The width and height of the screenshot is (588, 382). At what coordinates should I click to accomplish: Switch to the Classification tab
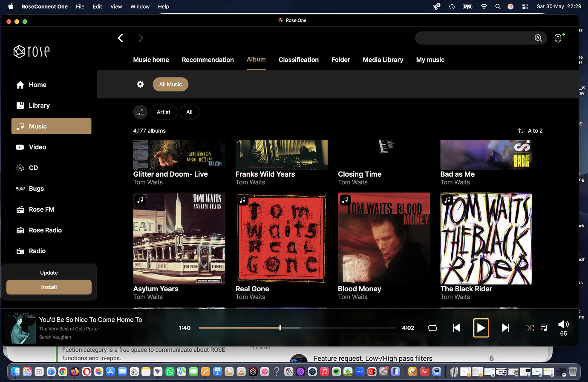[x=299, y=60]
